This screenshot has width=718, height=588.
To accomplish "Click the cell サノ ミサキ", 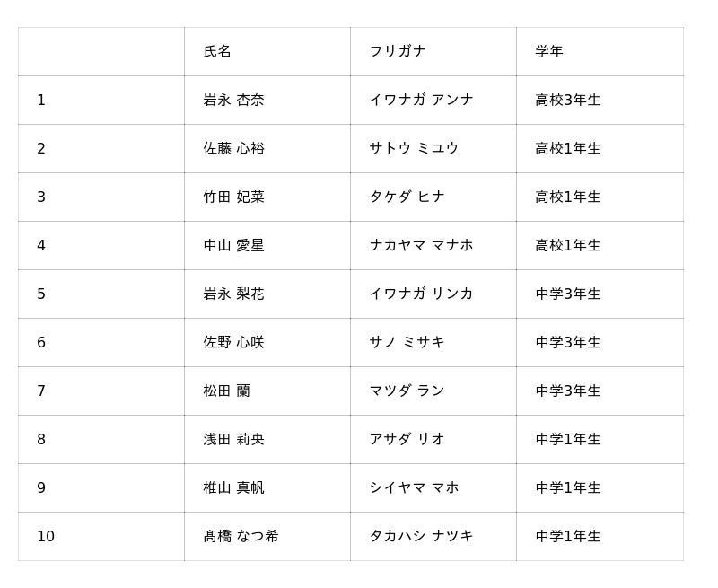I will point(407,343).
